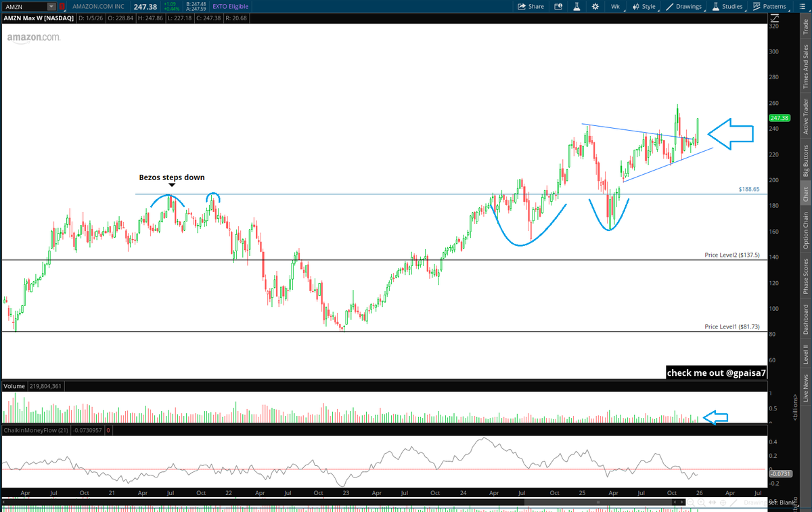
Task: Switch to the Trade side tab
Action: pyautogui.click(x=805, y=27)
